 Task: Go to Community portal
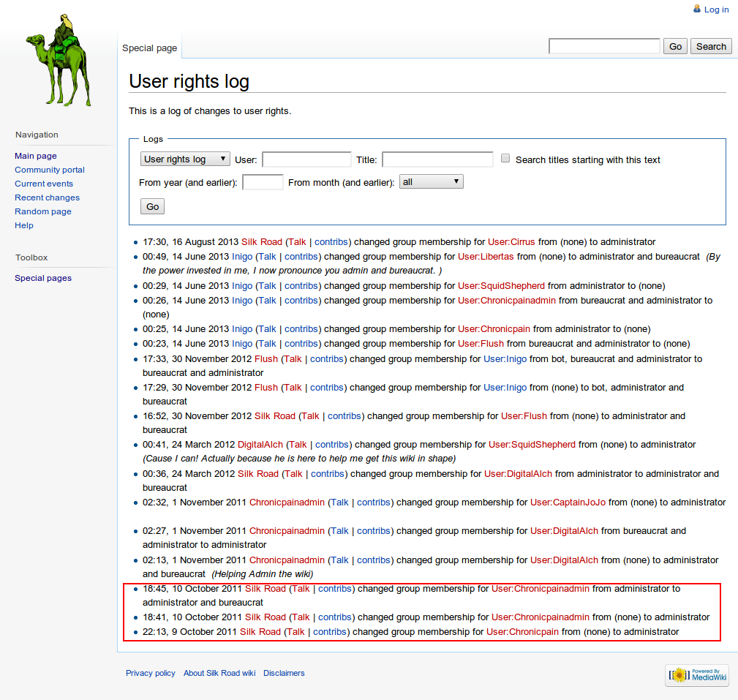50,170
